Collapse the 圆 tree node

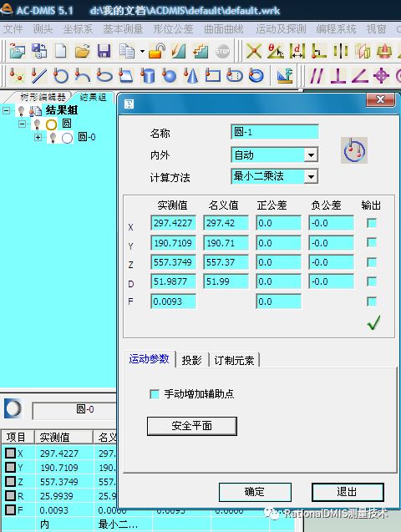pyautogui.click(x=22, y=124)
